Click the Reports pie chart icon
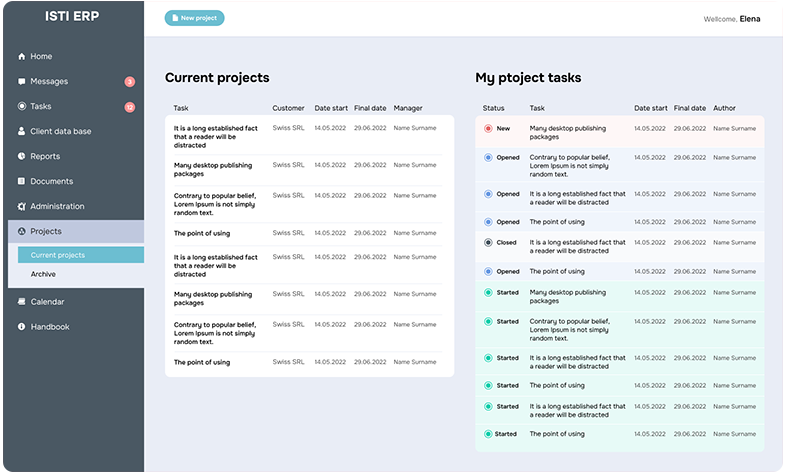Screen dimensions: 785x476 [x=22, y=157]
